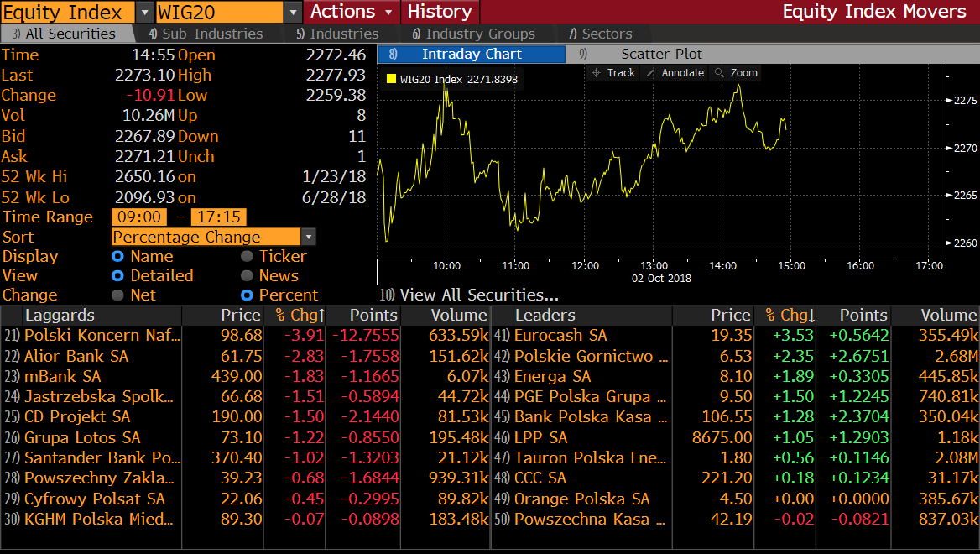Click the Track crosshair icon on chart
The height and width of the screenshot is (554, 980).
point(597,73)
